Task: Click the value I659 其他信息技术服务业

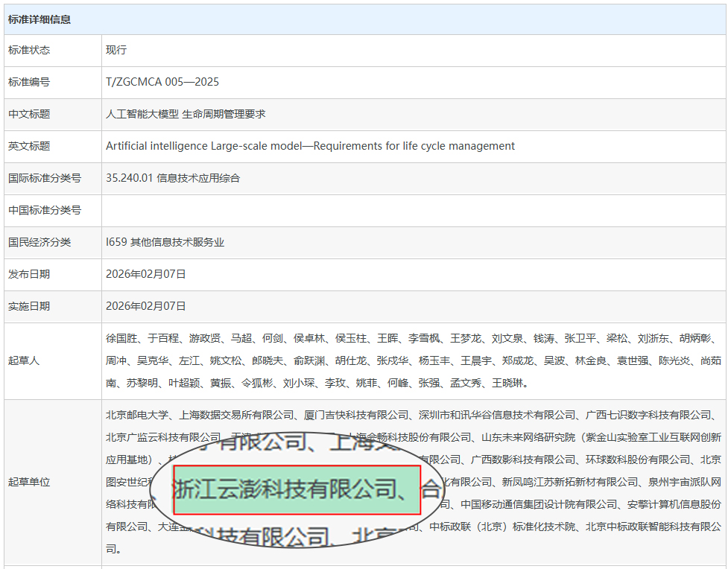Action: (165, 242)
